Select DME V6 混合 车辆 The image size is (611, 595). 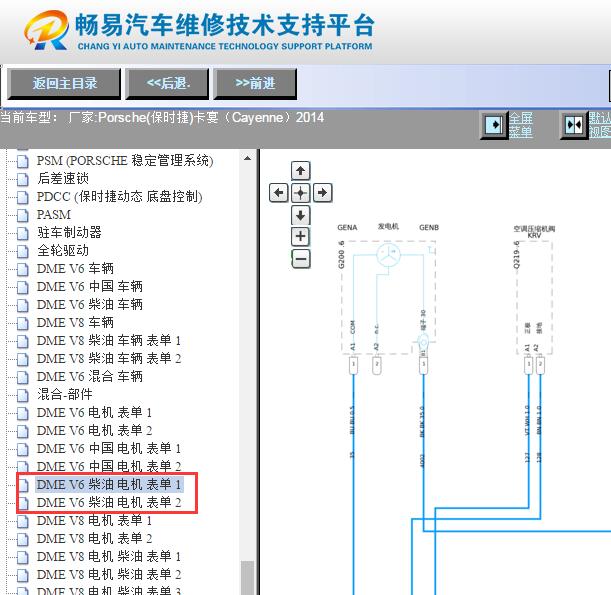click(x=90, y=376)
